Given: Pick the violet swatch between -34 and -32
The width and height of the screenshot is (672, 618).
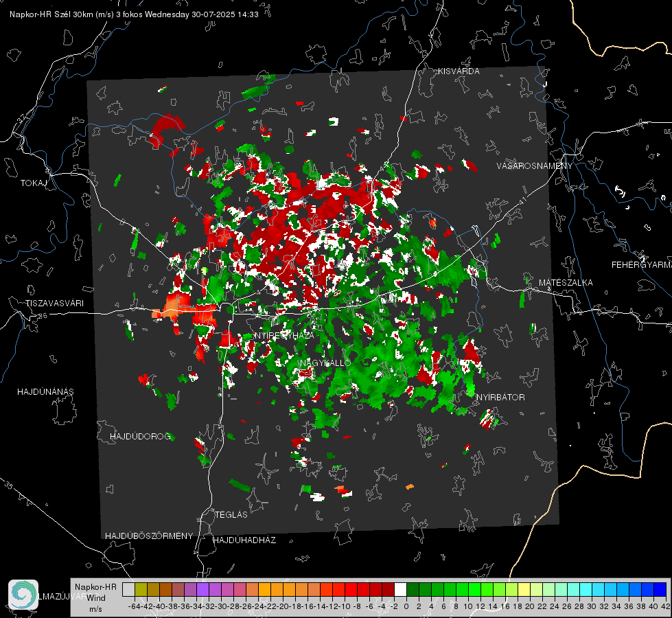Looking at the screenshot, I should [202, 589].
